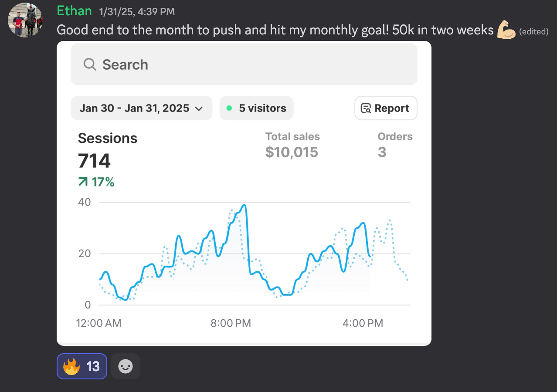This screenshot has height=392, width=557.
Task: Switch to the Total sales metric
Action: coord(292,145)
